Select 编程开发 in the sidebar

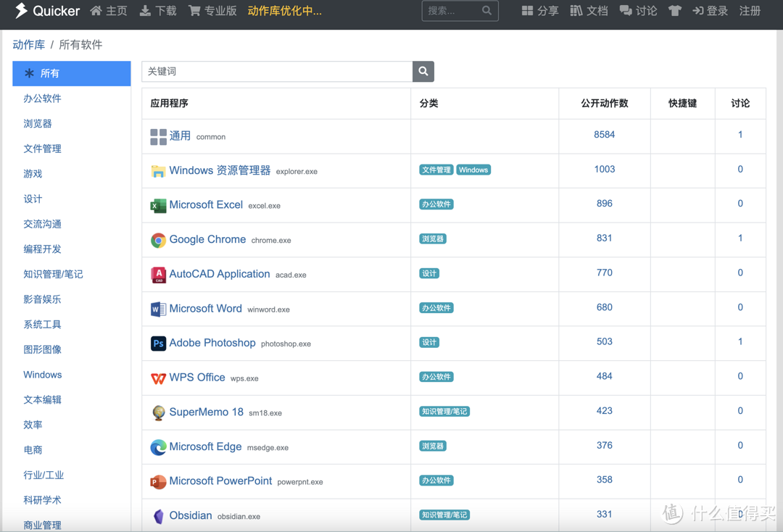tap(43, 249)
